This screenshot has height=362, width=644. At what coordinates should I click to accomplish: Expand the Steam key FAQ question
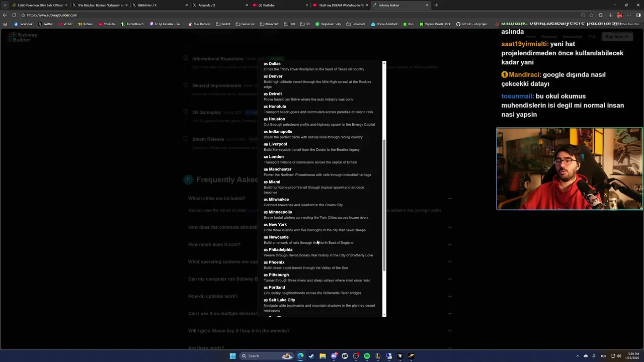[450, 331]
